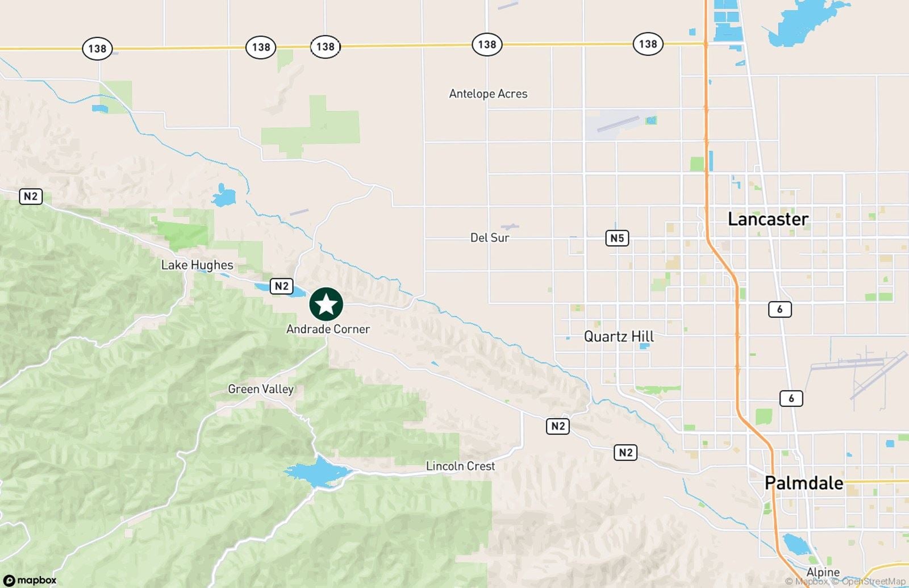The height and width of the screenshot is (588, 909).
Task: Click the N2 shield at top left
Action: pos(31,197)
